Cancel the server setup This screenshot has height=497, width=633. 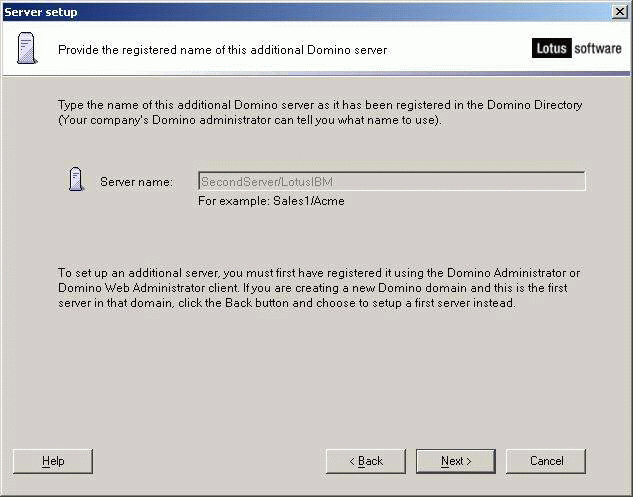pos(546,461)
